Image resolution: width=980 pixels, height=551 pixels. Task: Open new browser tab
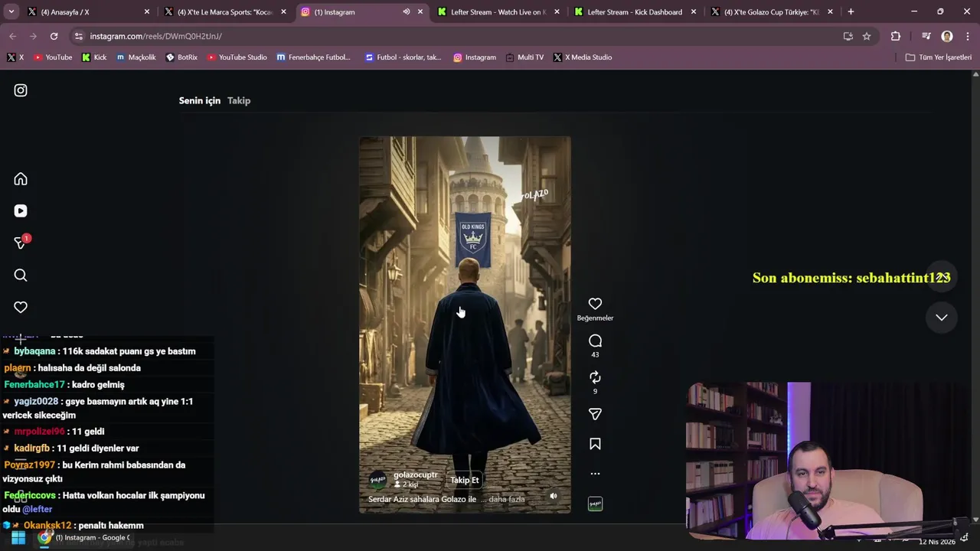pos(851,11)
